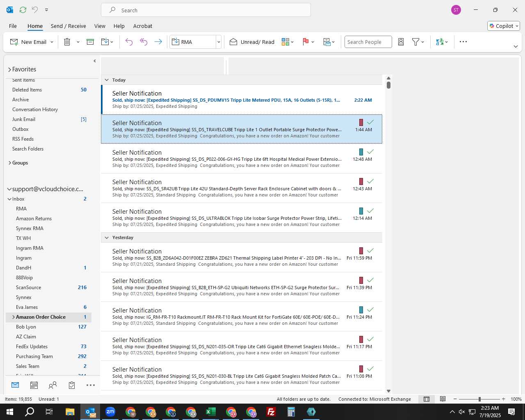Toggle complete checkmark on 12:14 AM email
Screen dimensions: 525x420
pyautogui.click(x=370, y=211)
